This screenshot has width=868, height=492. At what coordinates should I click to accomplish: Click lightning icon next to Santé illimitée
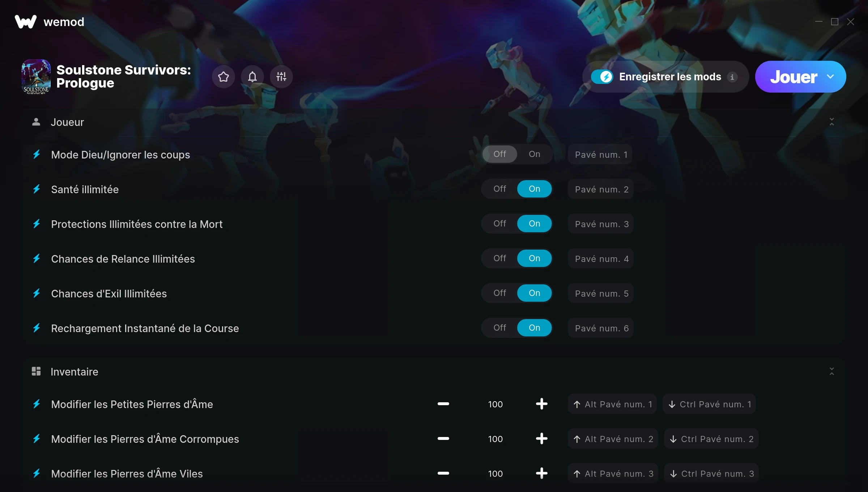(37, 189)
